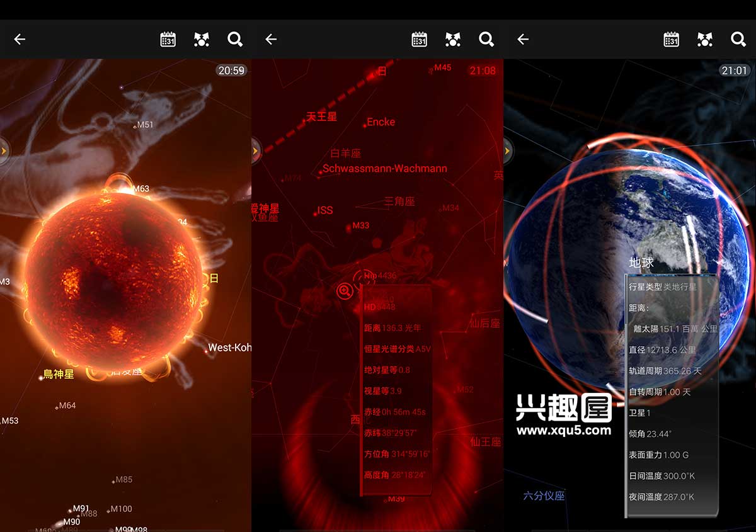756x532 pixels.
Task: Go back in the Earth screenshot
Action: coord(523,39)
